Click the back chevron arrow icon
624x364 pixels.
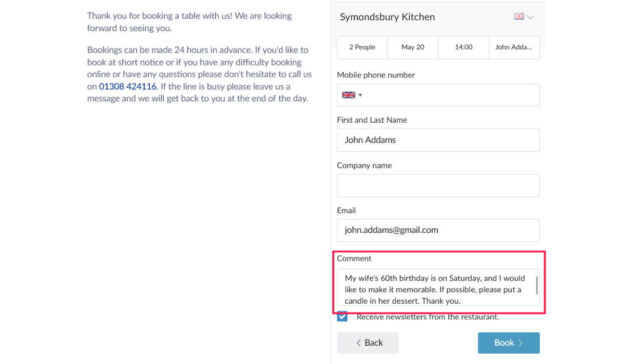click(x=358, y=343)
